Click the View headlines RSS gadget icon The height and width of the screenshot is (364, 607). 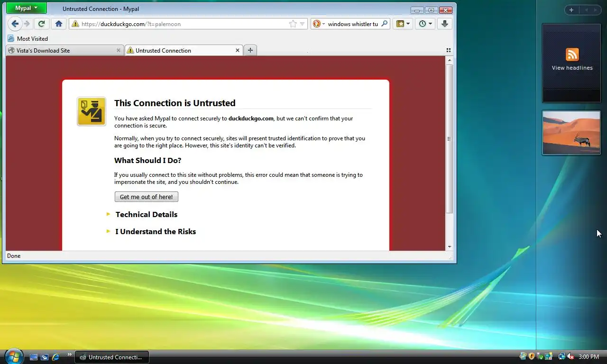coord(572,54)
